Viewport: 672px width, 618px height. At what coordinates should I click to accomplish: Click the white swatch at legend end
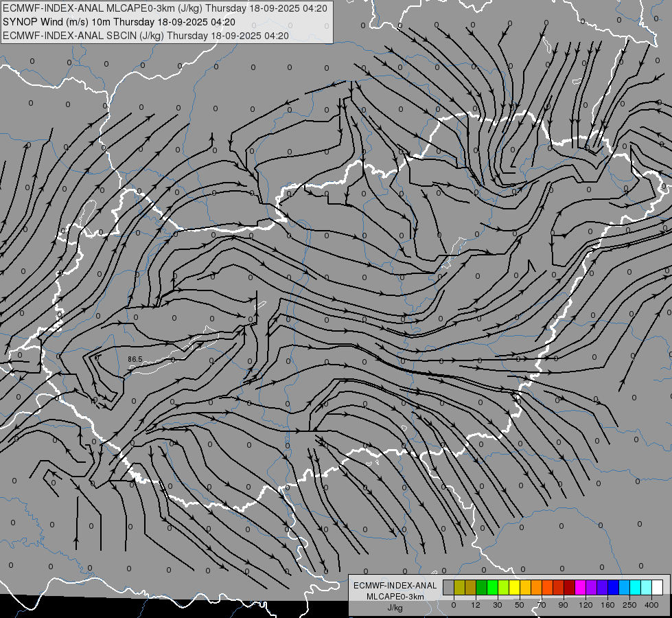click(x=657, y=587)
